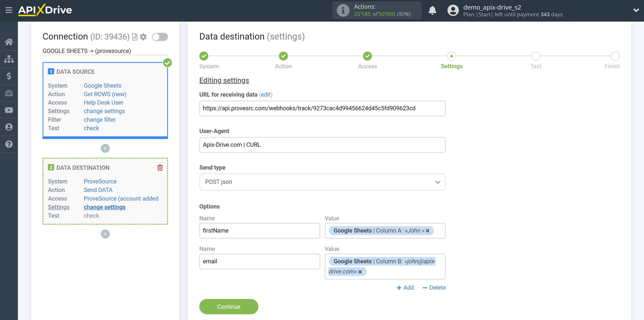Expand the account dropdown chevron

coord(636,10)
